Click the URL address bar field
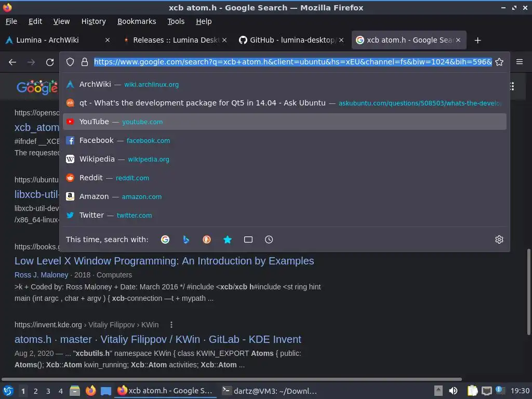Viewport: 532px width, 399px height. point(293,62)
